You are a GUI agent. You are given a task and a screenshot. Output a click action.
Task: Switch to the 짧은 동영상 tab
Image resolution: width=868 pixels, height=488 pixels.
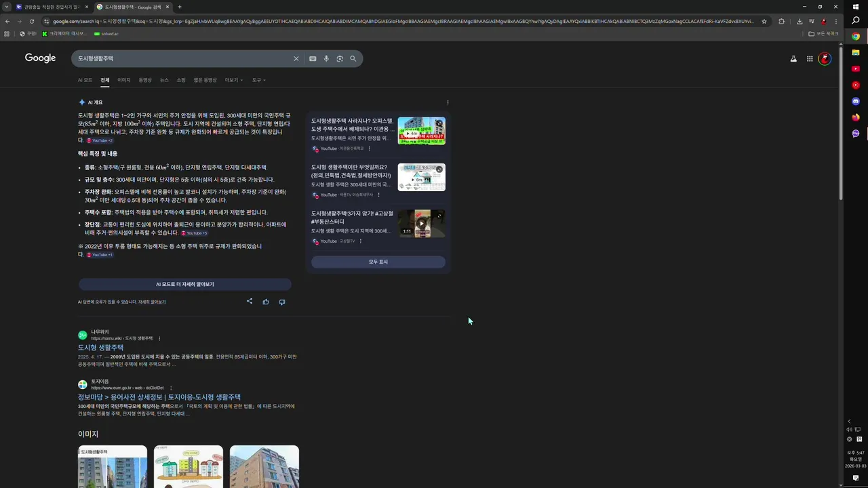[x=205, y=80]
